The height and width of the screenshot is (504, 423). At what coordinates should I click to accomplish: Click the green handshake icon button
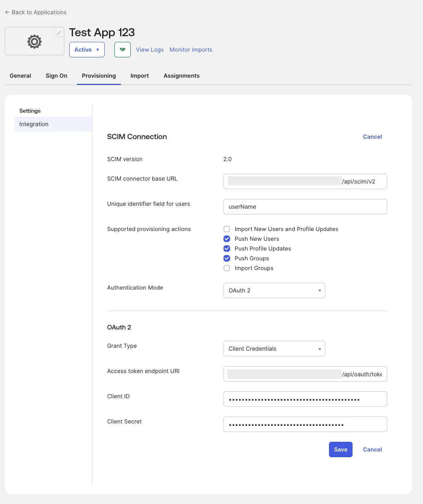123,50
